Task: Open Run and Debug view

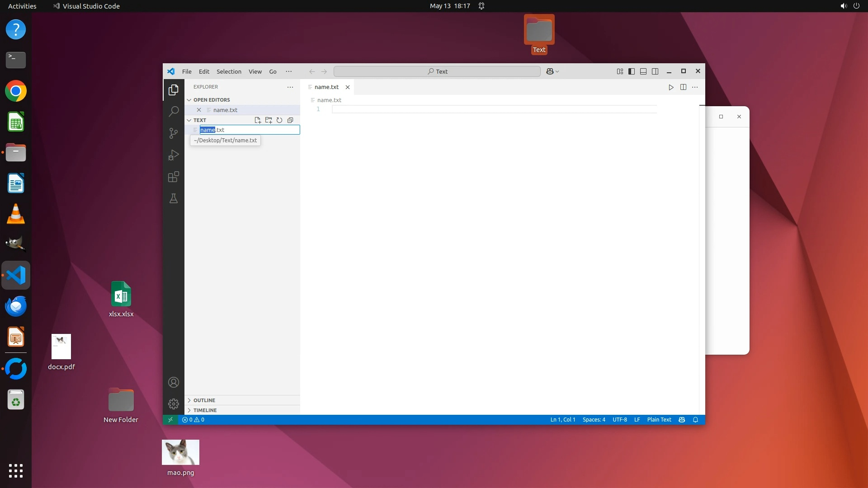Action: pyautogui.click(x=174, y=155)
